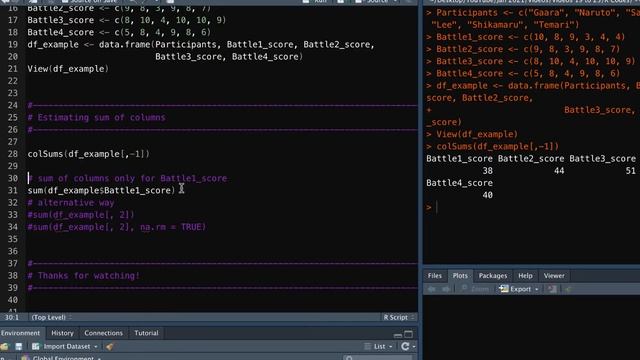The width and height of the screenshot is (640, 360).
Task: Click the Battle2_score header in the console output
Action: [x=531, y=158]
